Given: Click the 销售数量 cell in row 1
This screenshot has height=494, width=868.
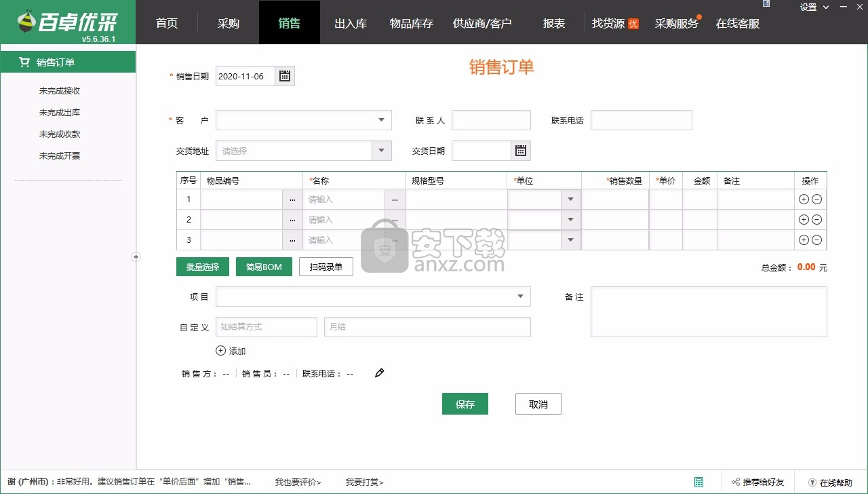Looking at the screenshot, I should point(615,199).
